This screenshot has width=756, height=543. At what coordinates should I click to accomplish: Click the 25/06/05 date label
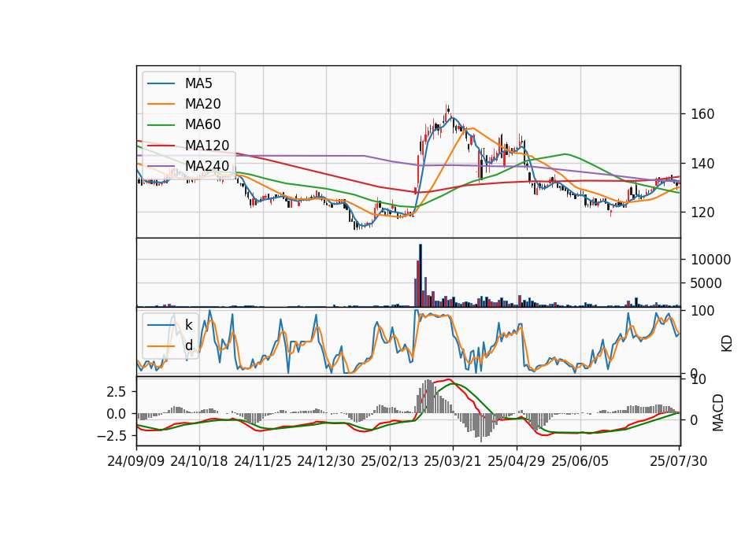click(x=580, y=461)
